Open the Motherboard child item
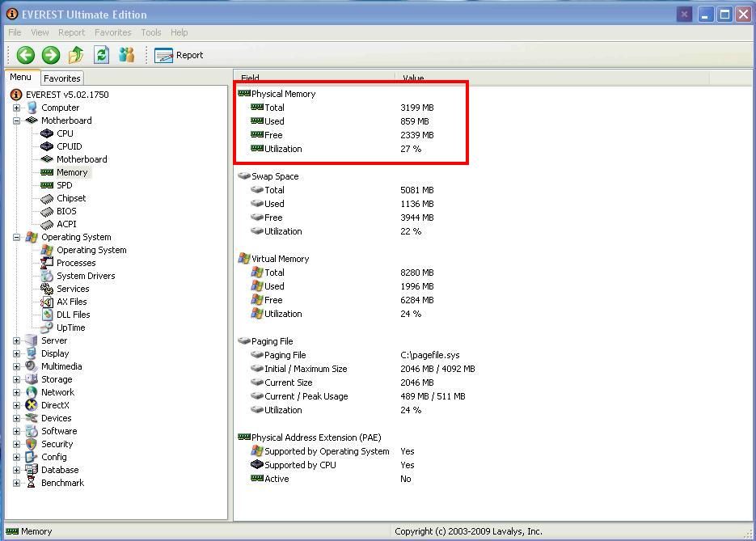Image resolution: width=756 pixels, height=541 pixels. [x=82, y=159]
